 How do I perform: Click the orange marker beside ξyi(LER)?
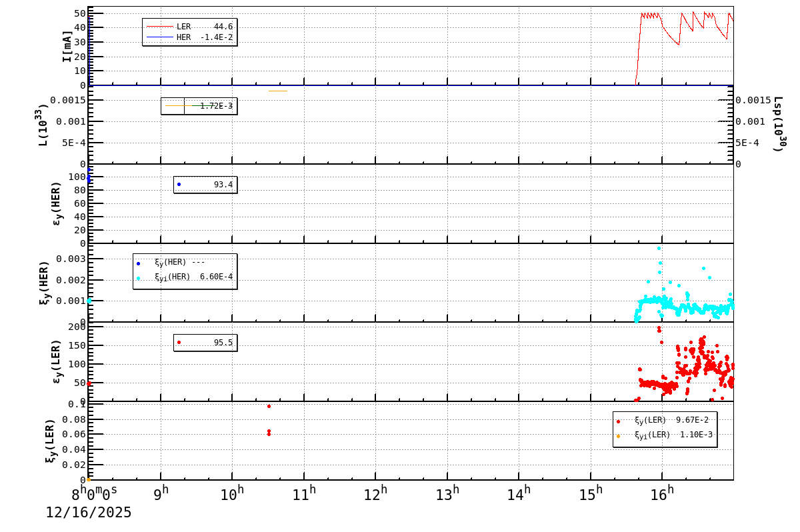click(x=618, y=436)
